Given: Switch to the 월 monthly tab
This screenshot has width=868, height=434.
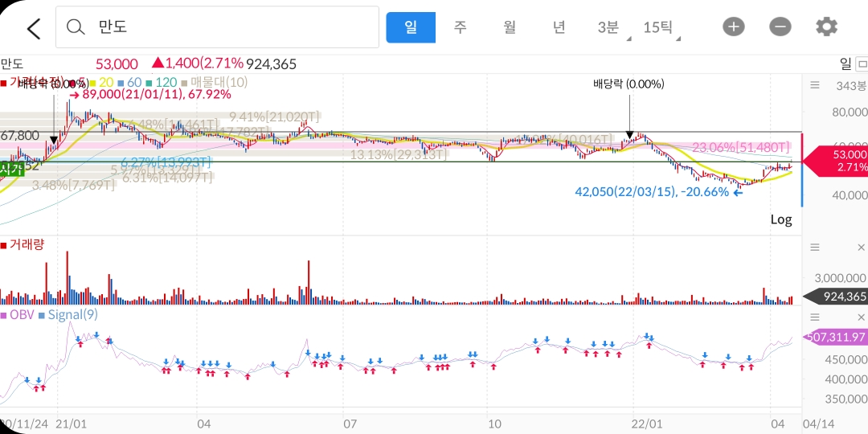Looking at the screenshot, I should tap(510, 27).
